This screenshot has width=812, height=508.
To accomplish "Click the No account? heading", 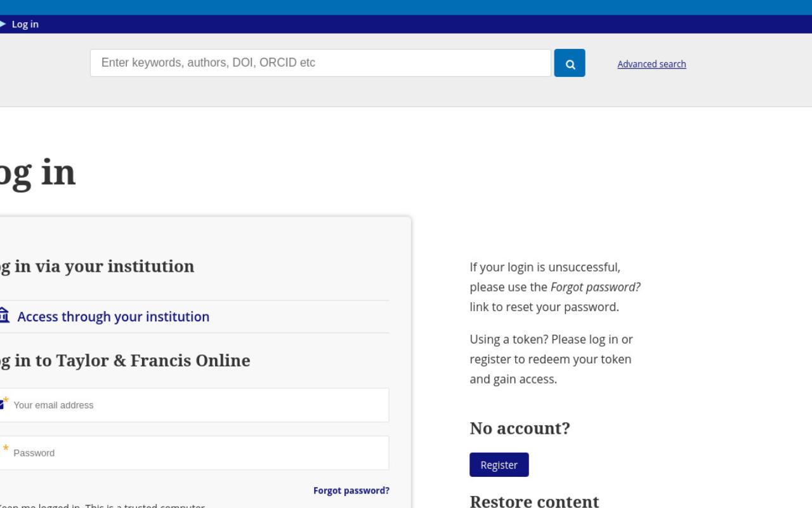I will (x=520, y=429).
